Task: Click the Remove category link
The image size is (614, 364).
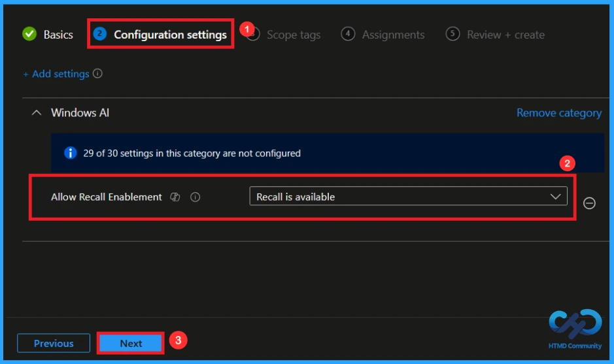Action: click(x=559, y=112)
